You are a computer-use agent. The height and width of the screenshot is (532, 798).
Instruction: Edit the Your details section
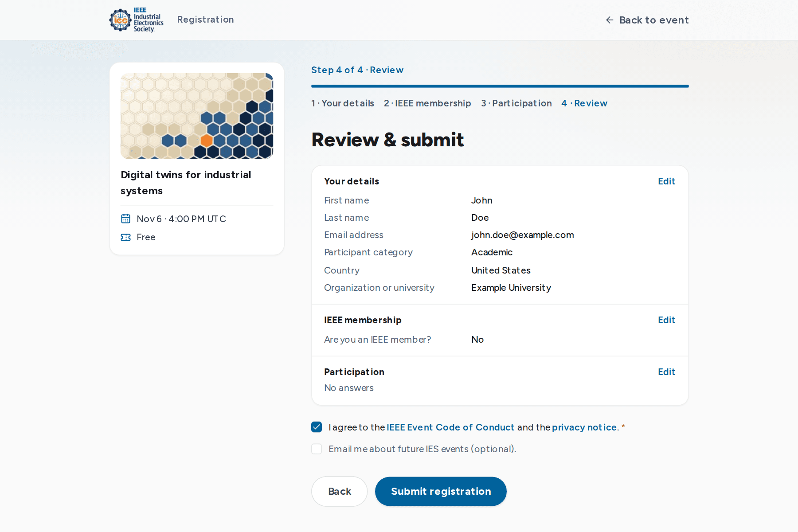[x=666, y=181]
